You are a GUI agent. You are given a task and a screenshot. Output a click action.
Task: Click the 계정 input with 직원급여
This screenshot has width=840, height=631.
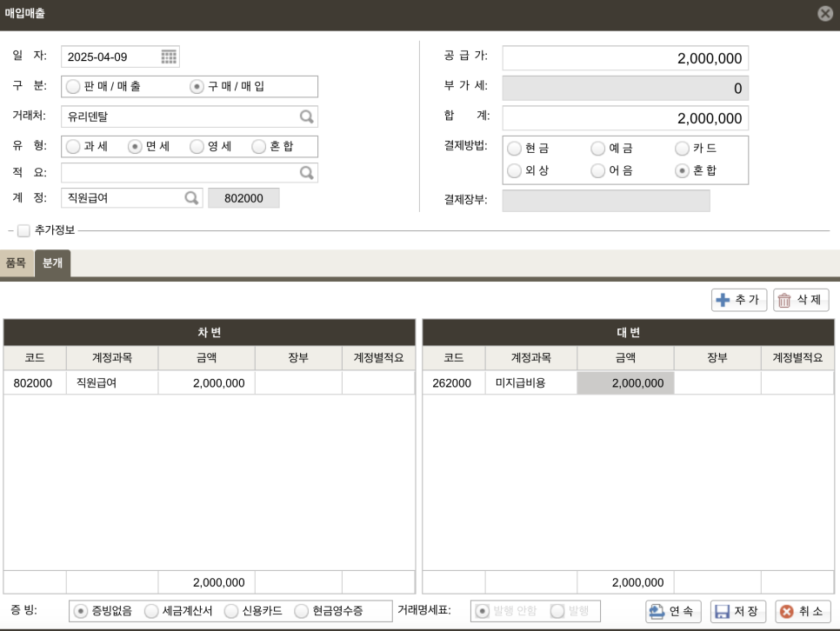click(x=132, y=197)
